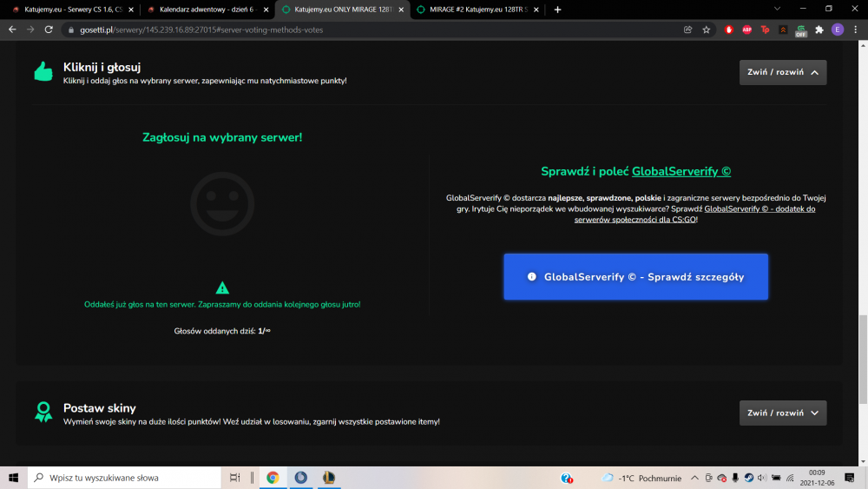868x489 pixels.
Task: Click the microphone tray icon
Action: 735,478
